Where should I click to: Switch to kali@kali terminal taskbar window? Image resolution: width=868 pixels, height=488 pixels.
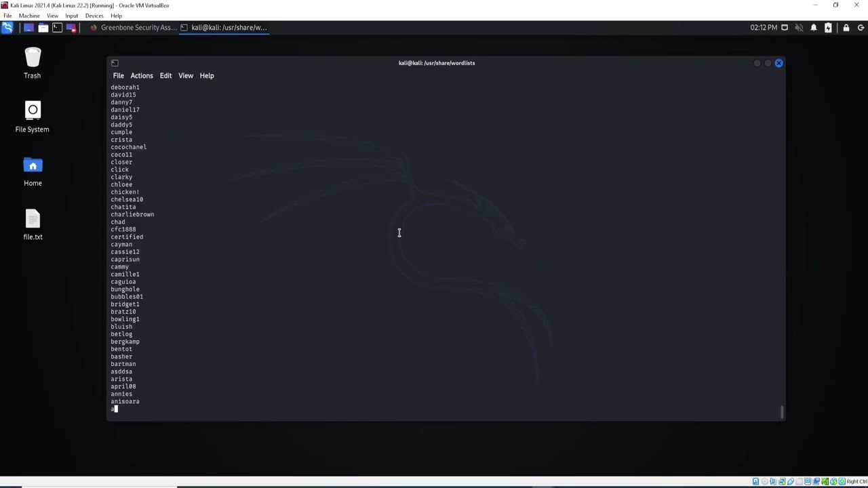[x=224, y=28]
